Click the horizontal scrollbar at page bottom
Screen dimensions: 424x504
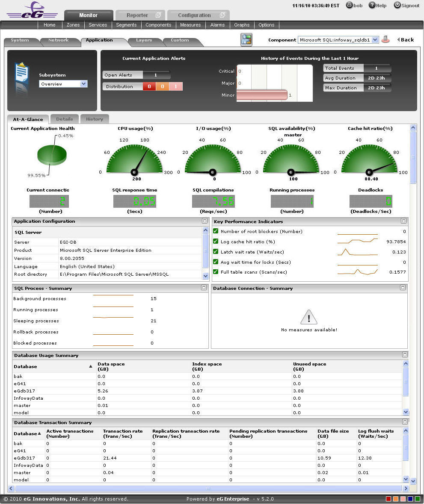pyautogui.click(x=208, y=488)
